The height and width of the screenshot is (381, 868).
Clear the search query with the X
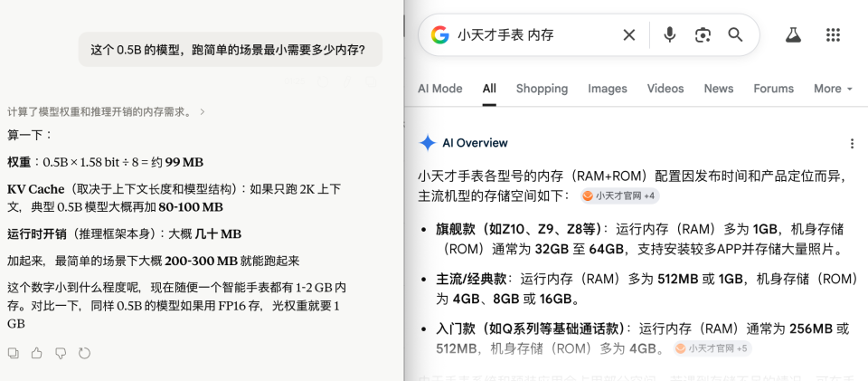(x=629, y=35)
